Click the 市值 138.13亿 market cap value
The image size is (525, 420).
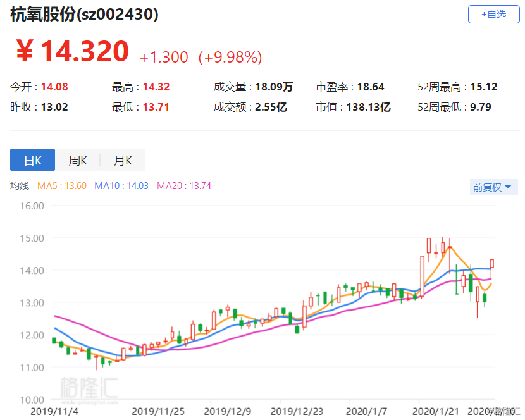coord(368,107)
